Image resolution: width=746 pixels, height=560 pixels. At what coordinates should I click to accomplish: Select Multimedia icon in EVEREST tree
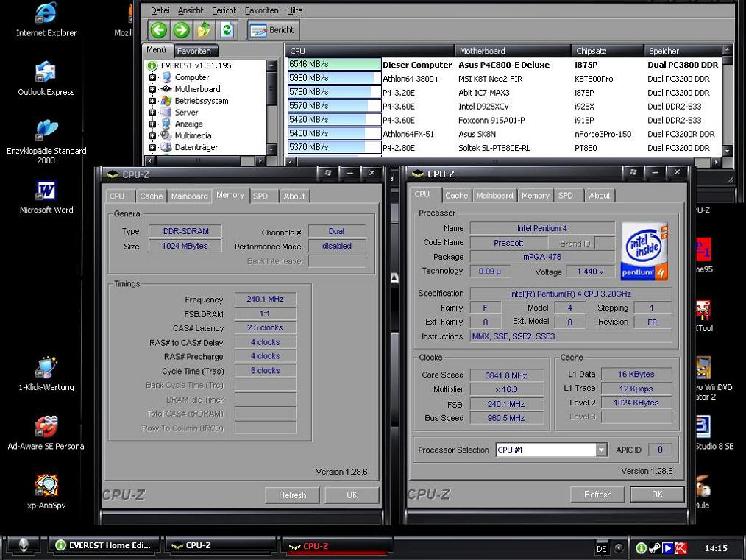point(166,135)
